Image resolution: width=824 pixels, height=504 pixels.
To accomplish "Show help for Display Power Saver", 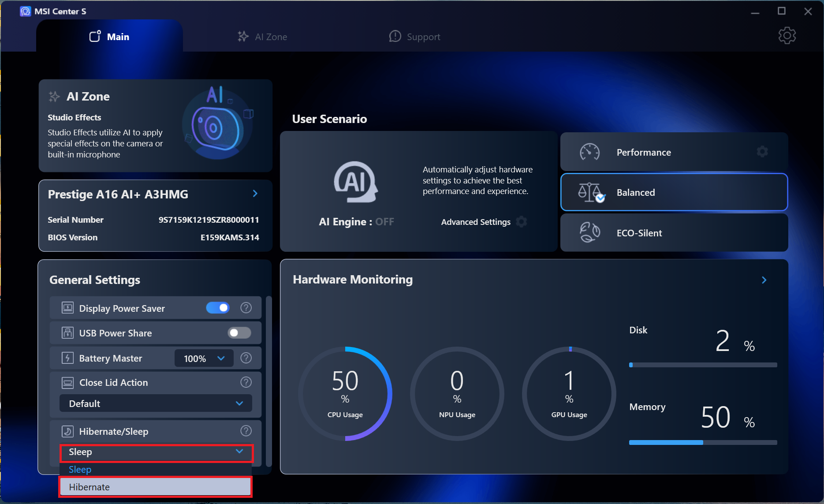I will (246, 308).
